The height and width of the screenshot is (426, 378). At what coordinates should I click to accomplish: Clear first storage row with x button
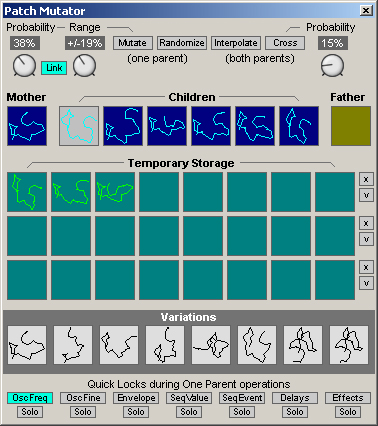[366, 179]
